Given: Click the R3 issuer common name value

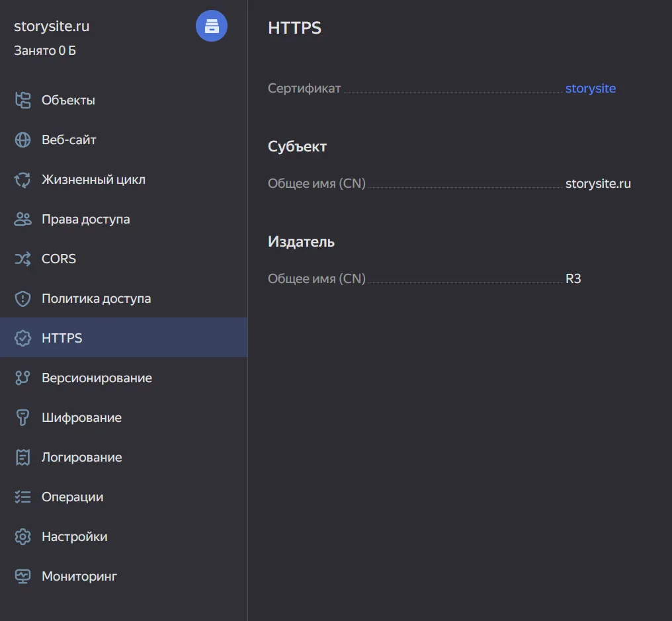Looking at the screenshot, I should click(573, 279).
